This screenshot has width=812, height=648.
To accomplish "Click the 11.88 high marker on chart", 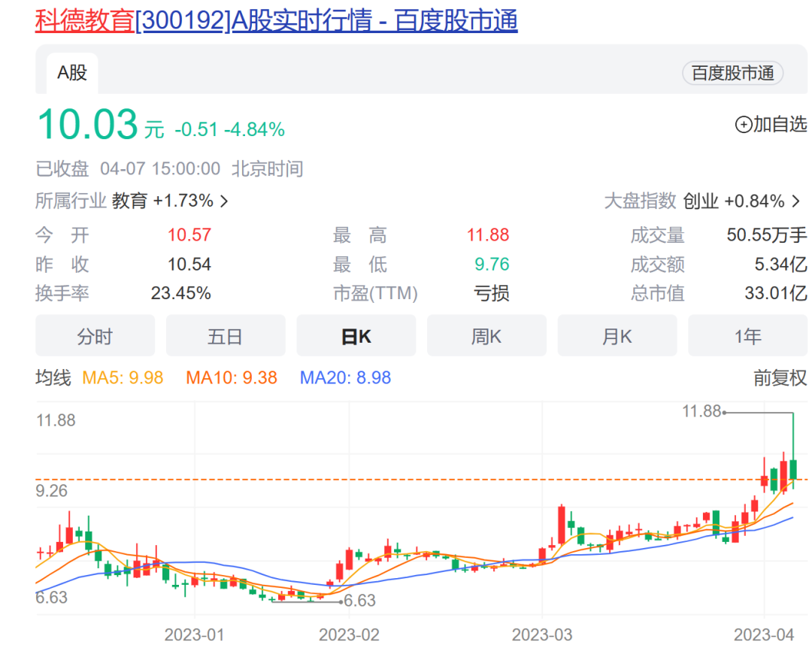I will coord(701,412).
